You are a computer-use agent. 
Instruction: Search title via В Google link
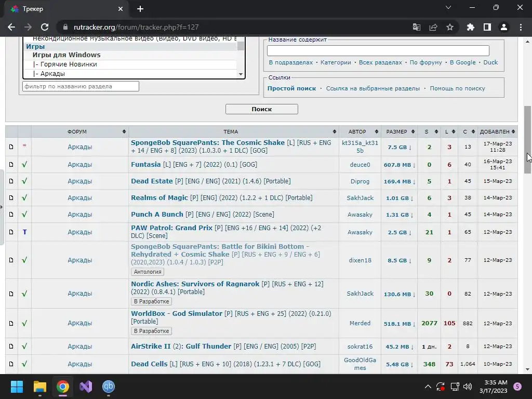[x=462, y=62]
